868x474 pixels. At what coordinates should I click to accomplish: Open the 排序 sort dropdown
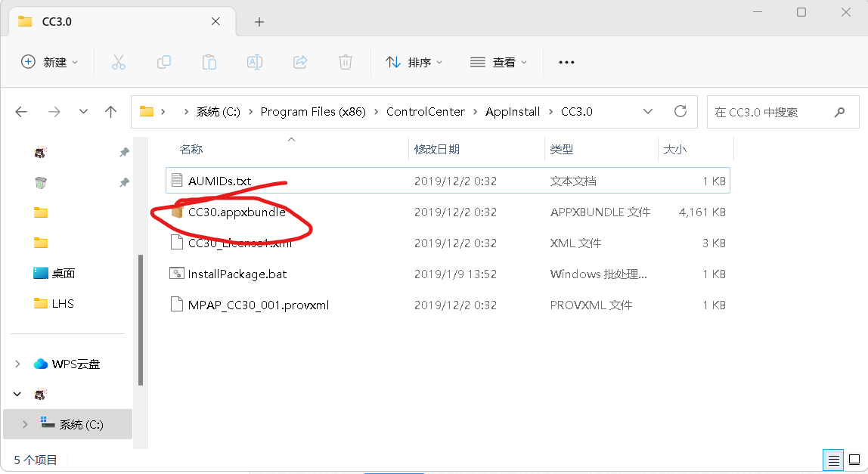[414, 62]
